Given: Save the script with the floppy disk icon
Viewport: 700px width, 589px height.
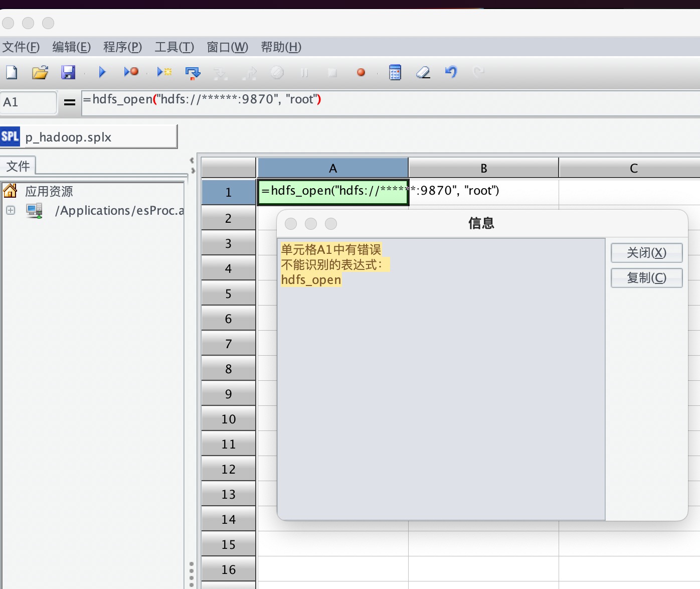Looking at the screenshot, I should point(68,73).
